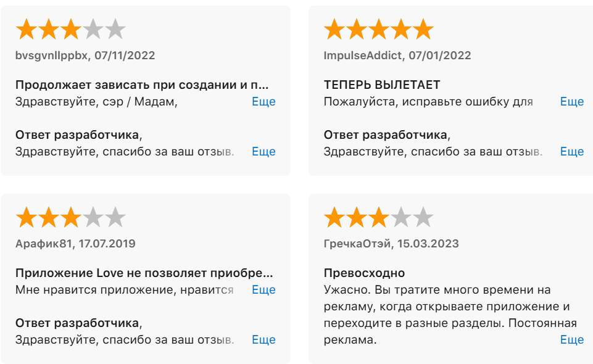
Task: Click the first star of the ТЕПЕРЬ ВЫЛЕТАЕТ review rating
Action: pyautogui.click(x=334, y=28)
